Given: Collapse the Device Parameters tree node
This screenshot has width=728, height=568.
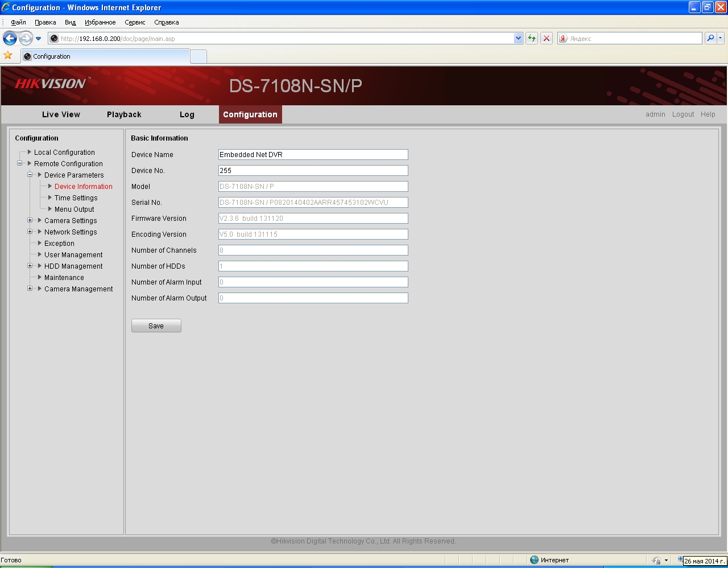Looking at the screenshot, I should [30, 175].
